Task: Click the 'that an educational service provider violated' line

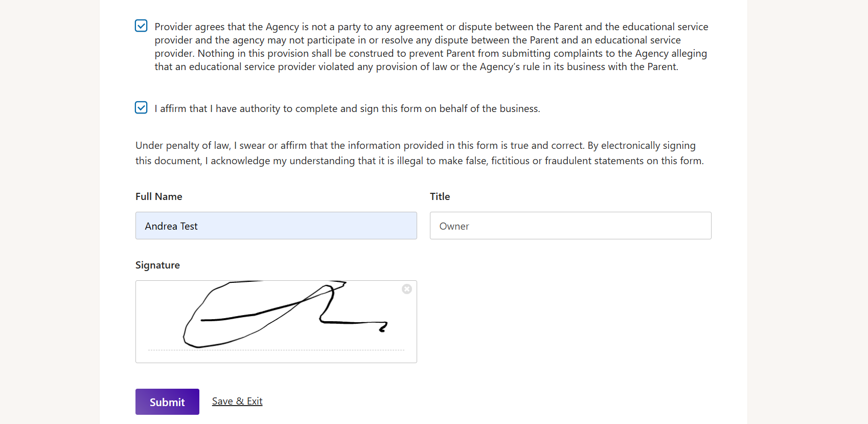Action: (417, 66)
